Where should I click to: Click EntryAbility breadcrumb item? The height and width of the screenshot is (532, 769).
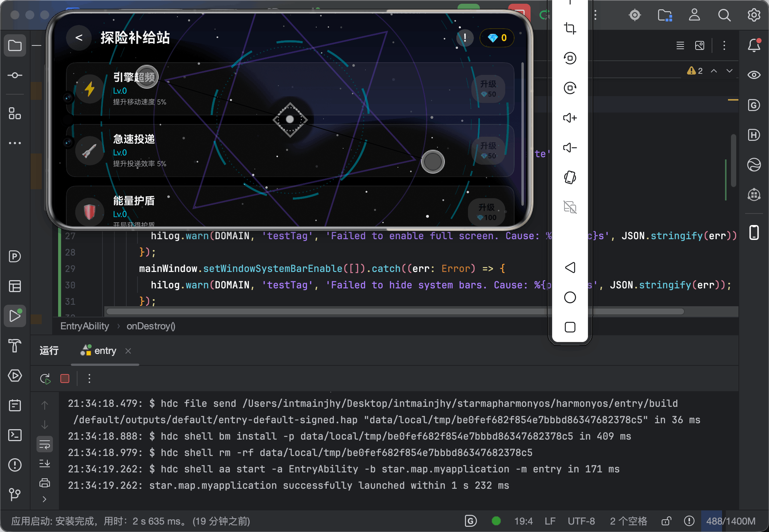click(x=85, y=326)
